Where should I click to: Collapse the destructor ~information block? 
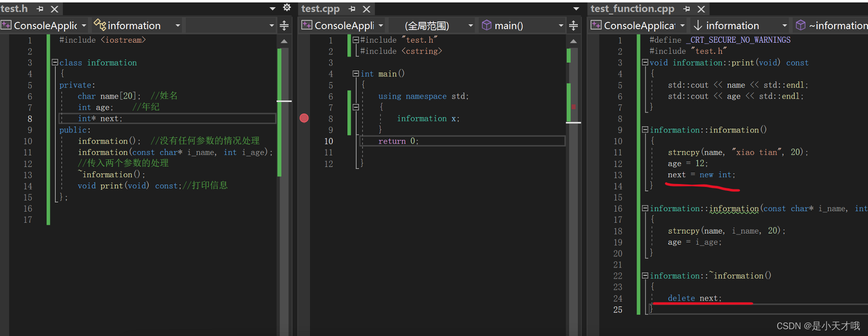(x=645, y=275)
